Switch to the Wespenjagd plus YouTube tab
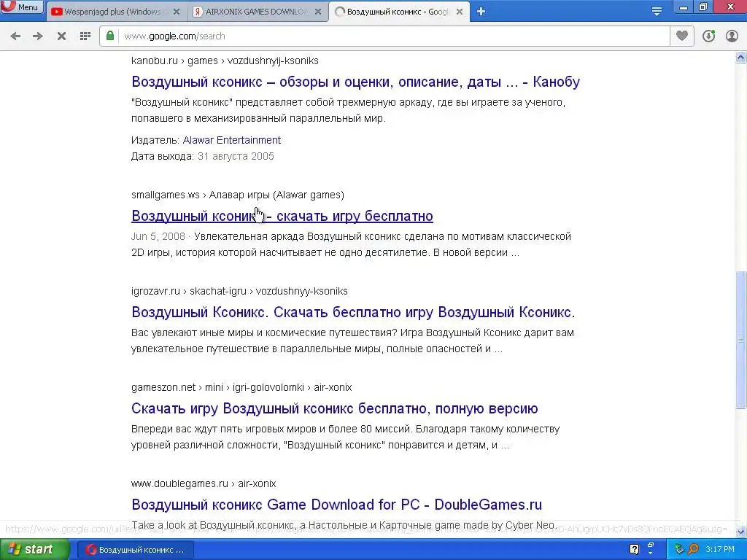 [x=113, y=12]
